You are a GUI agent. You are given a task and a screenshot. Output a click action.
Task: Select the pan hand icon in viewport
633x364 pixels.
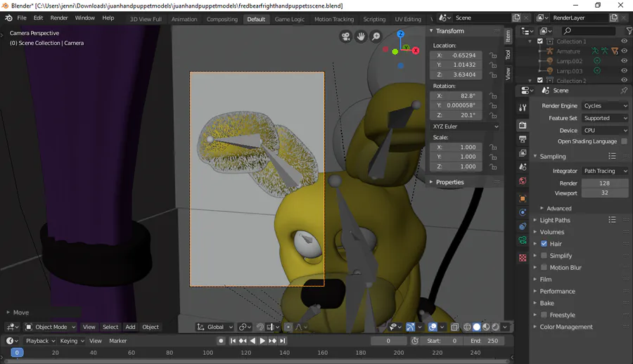point(361,37)
